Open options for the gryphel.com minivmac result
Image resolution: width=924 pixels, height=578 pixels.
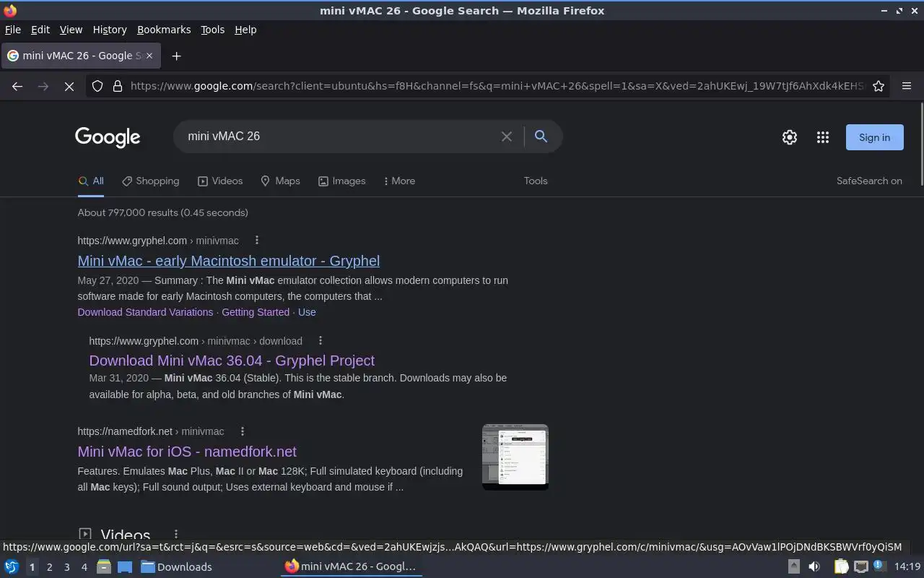point(256,241)
